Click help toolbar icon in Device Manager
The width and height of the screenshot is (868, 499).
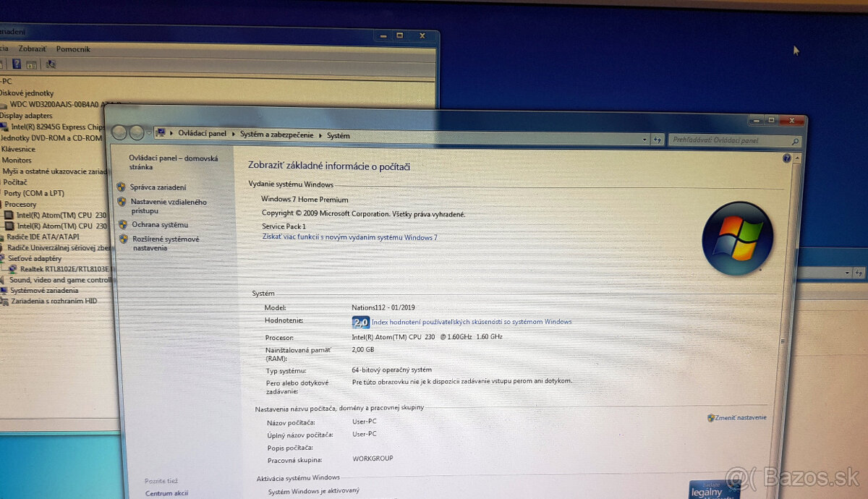click(x=17, y=64)
